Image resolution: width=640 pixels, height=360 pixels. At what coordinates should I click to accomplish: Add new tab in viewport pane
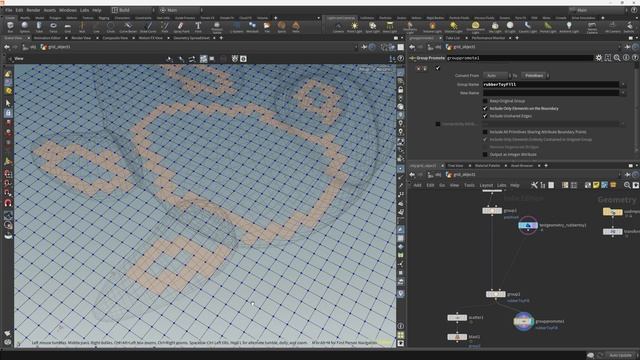pos(221,38)
